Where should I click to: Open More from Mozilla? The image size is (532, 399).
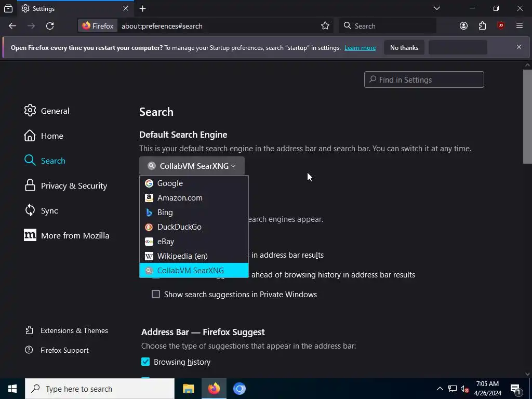click(x=66, y=235)
